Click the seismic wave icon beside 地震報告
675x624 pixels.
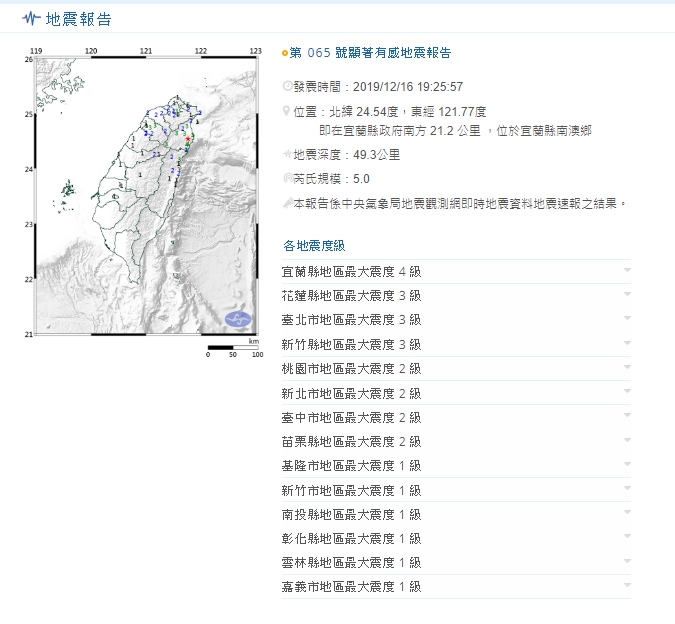click(x=31, y=19)
